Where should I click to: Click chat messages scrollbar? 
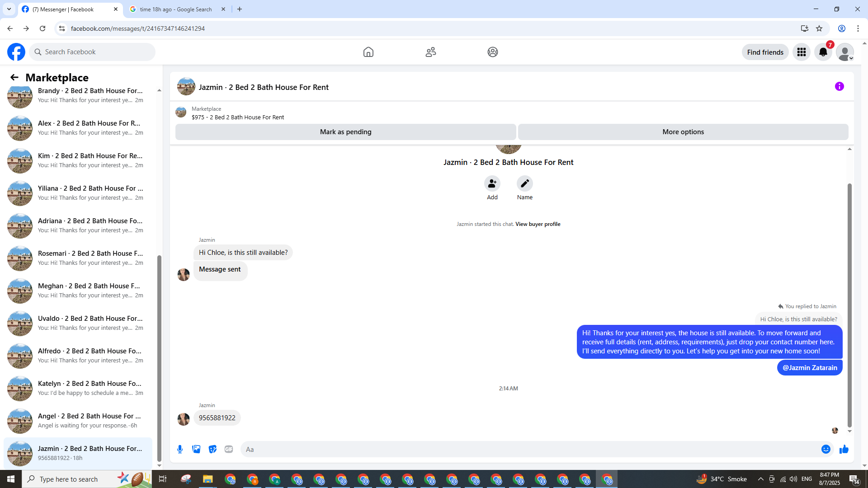(x=849, y=305)
